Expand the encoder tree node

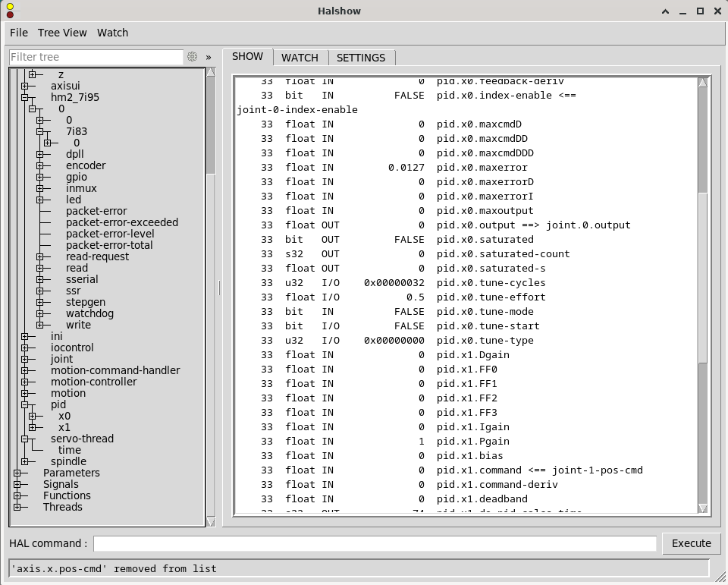(40, 165)
